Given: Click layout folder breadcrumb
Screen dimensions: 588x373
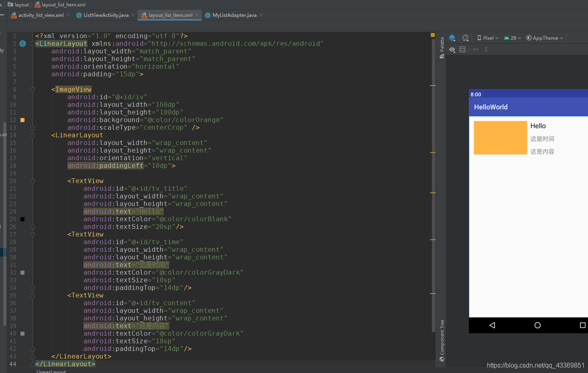Looking at the screenshot, I should point(18,4).
